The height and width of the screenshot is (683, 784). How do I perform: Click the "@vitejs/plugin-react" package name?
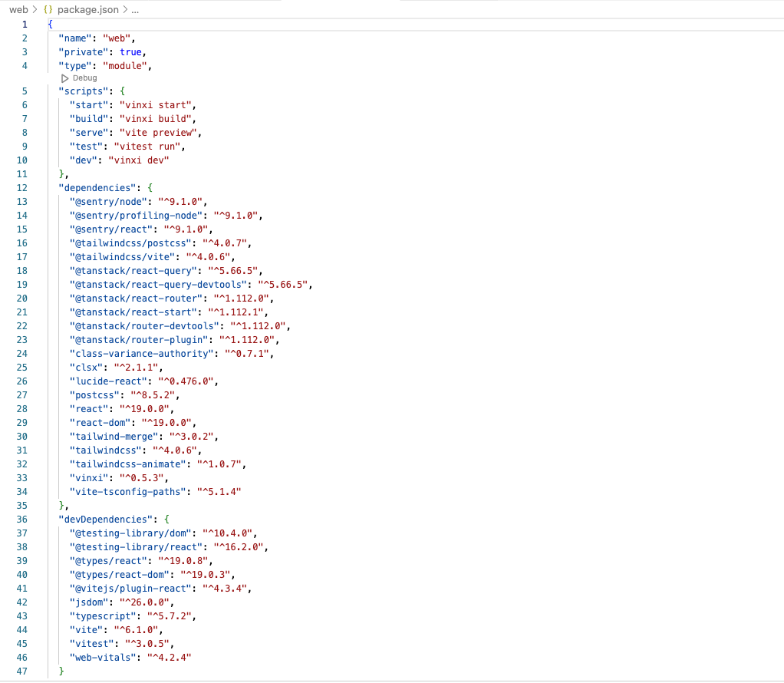point(130,589)
